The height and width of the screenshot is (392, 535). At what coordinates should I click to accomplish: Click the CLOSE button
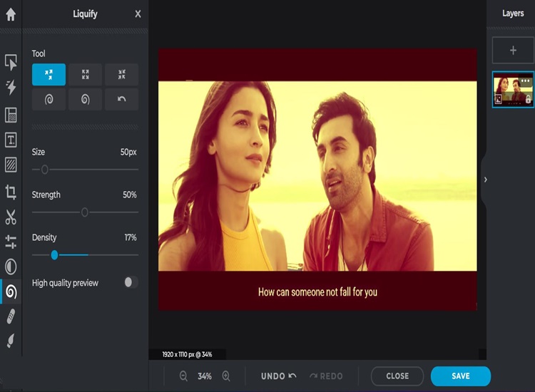tap(397, 376)
